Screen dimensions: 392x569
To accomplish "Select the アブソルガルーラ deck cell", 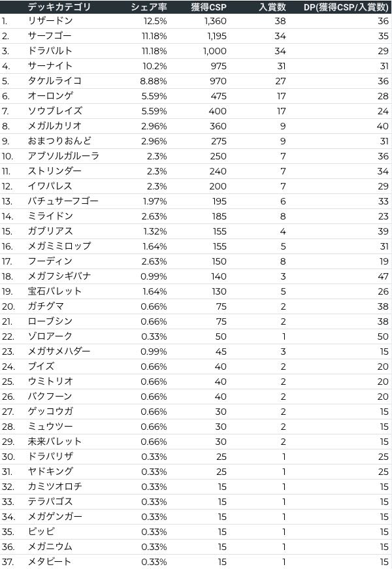I will (64, 156).
